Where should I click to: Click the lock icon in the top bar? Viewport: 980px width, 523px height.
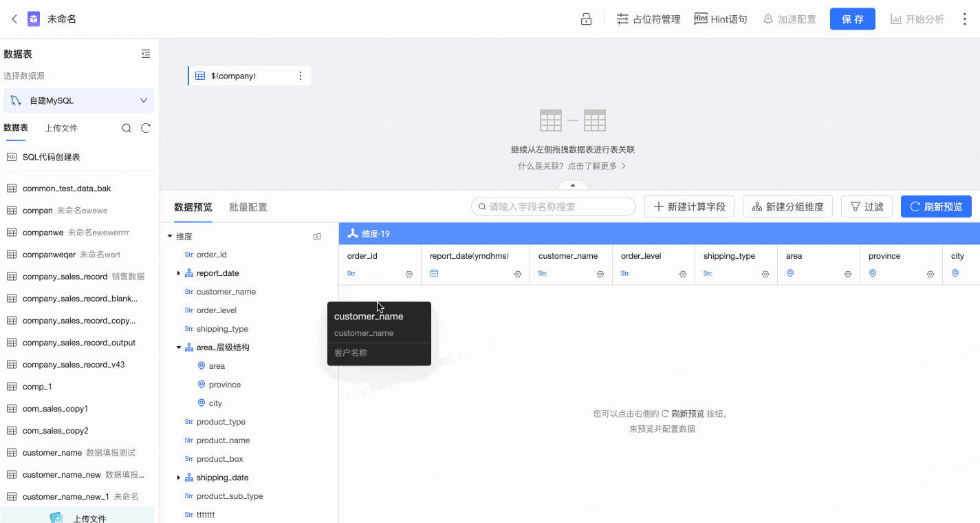point(586,19)
